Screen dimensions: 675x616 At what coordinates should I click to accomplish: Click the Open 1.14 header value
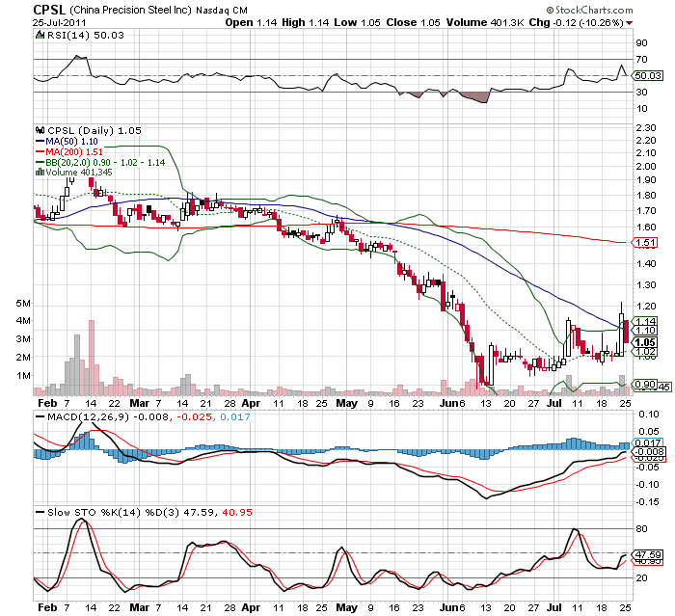[251, 22]
